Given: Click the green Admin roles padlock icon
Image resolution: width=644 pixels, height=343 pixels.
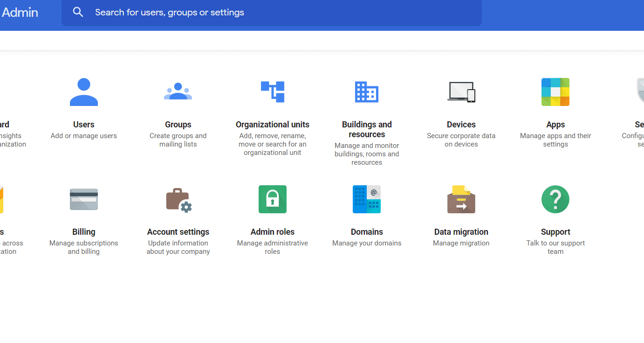Looking at the screenshot, I should [273, 199].
